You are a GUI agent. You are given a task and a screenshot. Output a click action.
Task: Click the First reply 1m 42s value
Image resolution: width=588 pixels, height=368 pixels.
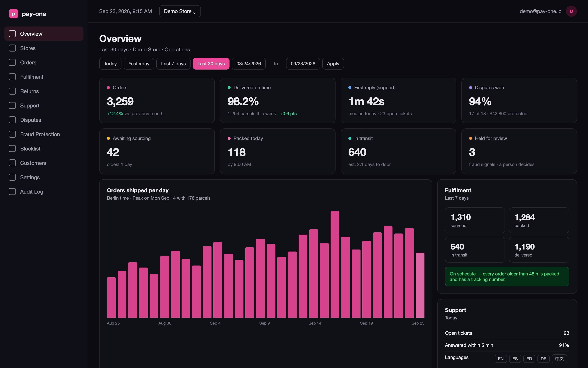[x=366, y=102]
